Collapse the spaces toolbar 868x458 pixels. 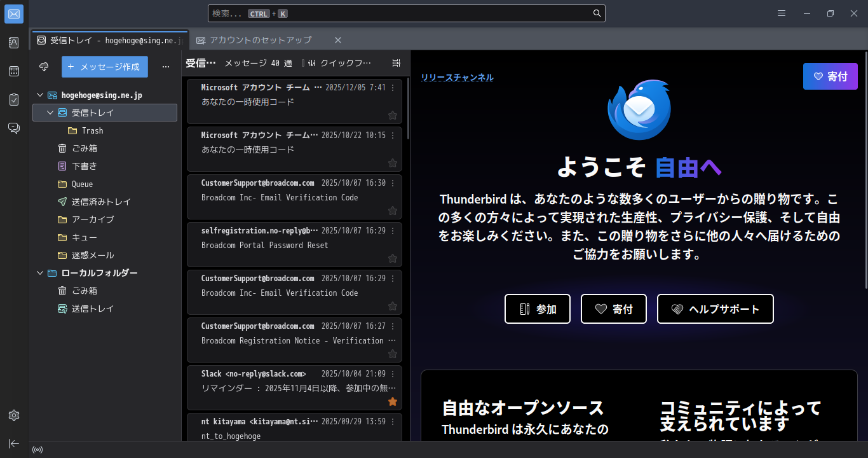coord(14,443)
